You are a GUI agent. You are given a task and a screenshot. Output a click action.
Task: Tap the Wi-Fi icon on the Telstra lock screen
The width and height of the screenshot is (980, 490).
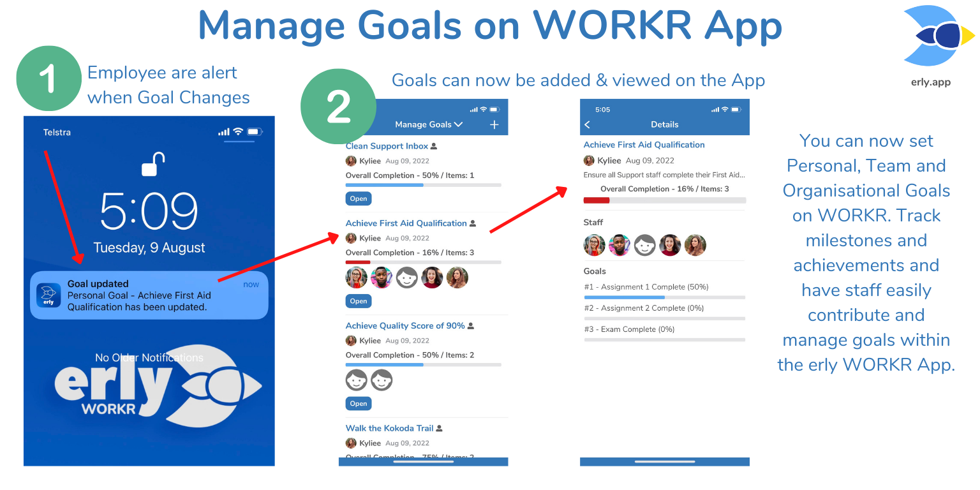click(238, 132)
